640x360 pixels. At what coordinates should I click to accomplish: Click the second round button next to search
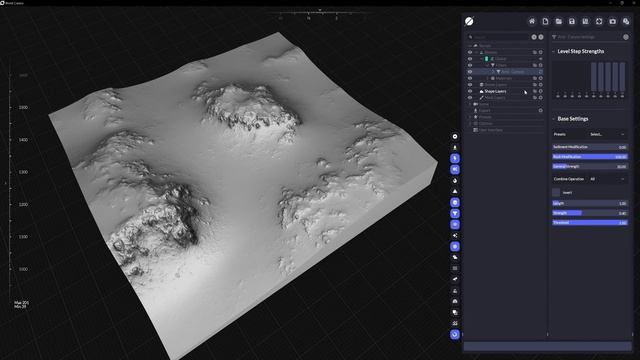pyautogui.click(x=541, y=37)
